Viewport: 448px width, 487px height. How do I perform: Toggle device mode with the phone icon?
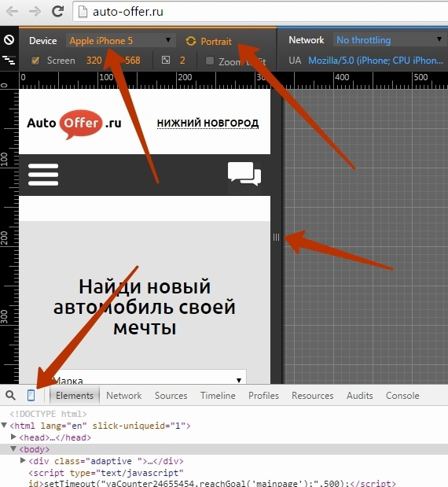coord(31,396)
